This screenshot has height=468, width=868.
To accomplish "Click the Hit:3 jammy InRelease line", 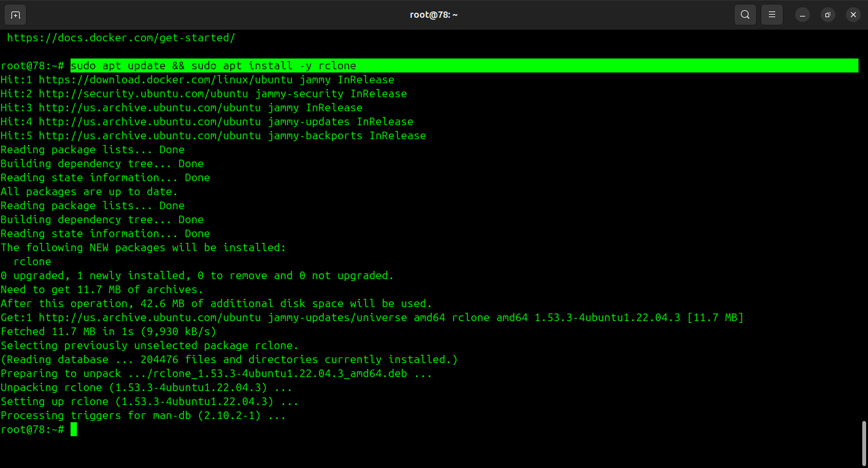I will click(182, 108).
